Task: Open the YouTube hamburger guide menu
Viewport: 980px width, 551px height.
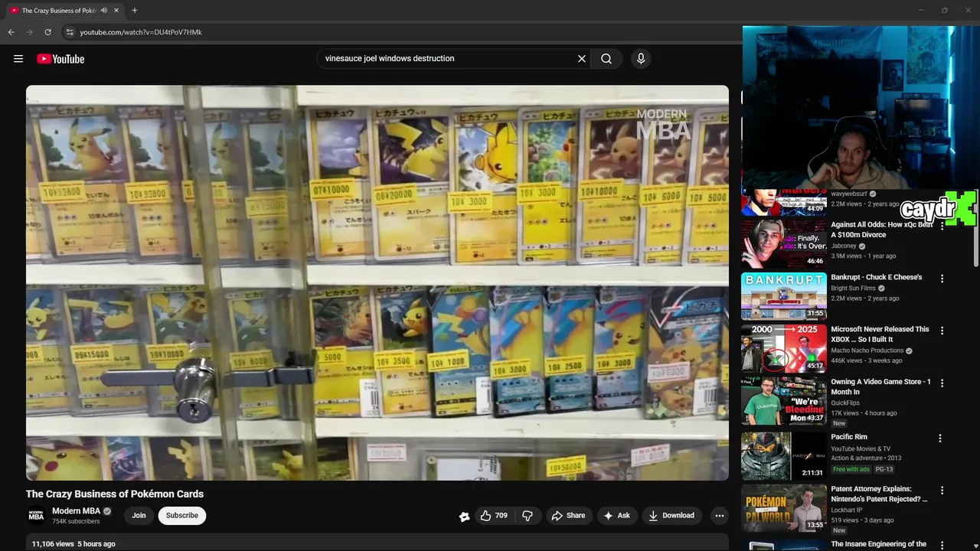Action: coord(18,59)
